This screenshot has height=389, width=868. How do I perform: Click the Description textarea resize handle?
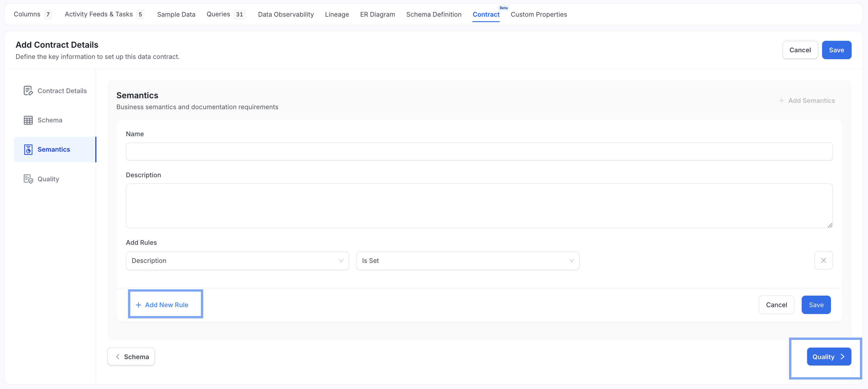click(830, 225)
